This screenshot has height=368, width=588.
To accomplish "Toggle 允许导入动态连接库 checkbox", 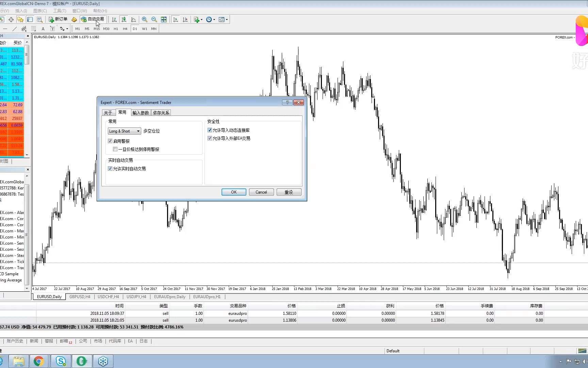I will pyautogui.click(x=210, y=130).
